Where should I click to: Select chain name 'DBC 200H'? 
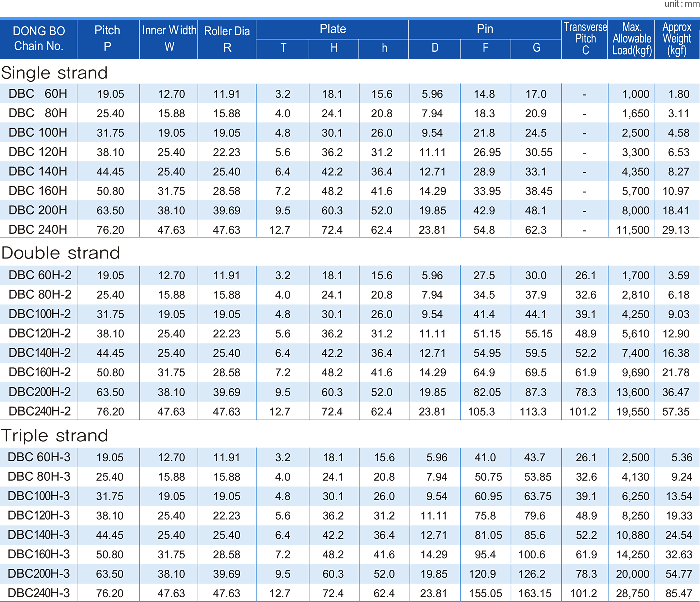tap(38, 211)
